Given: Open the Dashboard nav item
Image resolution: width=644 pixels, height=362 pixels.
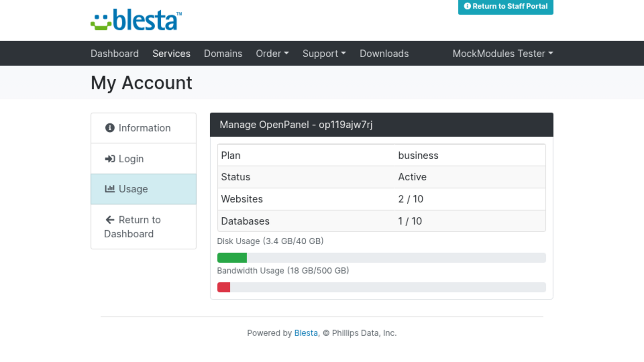Looking at the screenshot, I should [x=115, y=53].
